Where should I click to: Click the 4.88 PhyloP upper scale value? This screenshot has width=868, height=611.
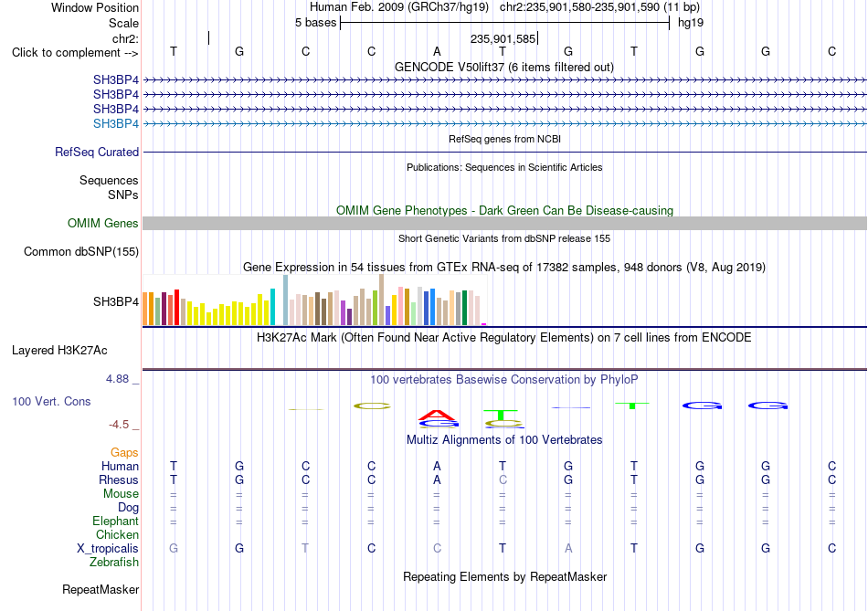pos(117,378)
